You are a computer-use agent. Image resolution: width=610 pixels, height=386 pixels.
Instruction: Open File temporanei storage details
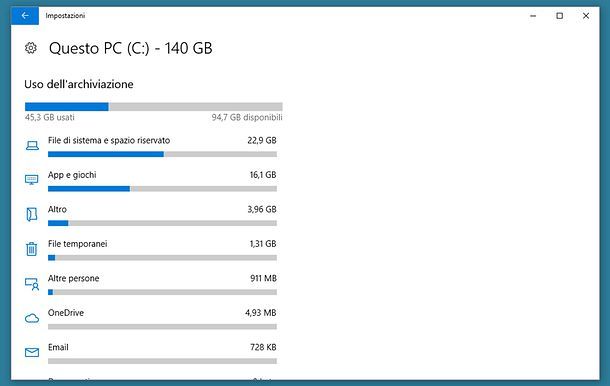77,244
